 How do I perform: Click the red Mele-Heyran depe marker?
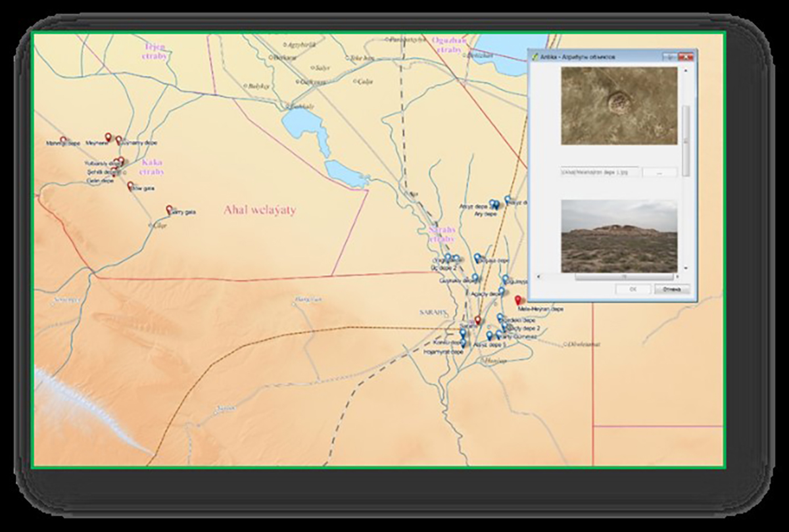(517, 300)
